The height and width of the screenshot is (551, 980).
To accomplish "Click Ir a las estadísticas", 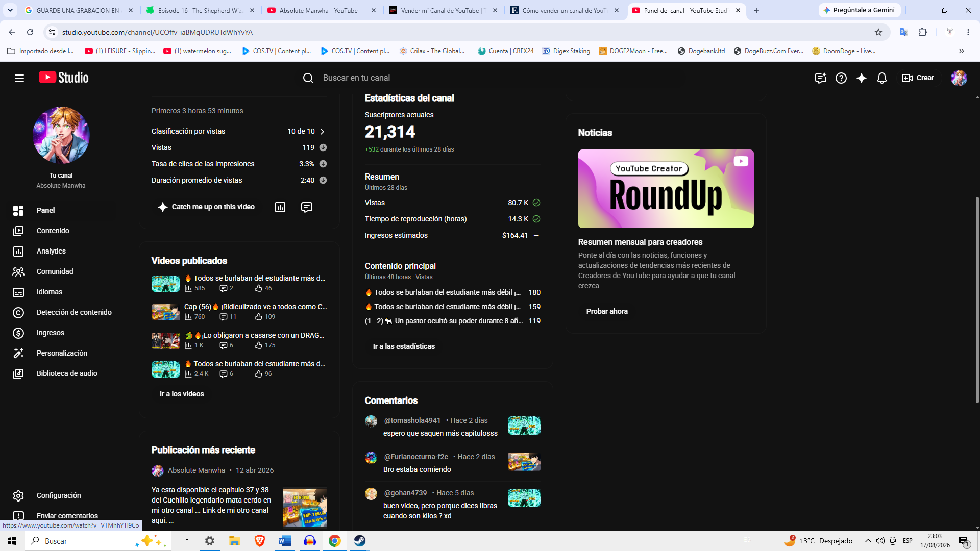I will (x=404, y=346).
